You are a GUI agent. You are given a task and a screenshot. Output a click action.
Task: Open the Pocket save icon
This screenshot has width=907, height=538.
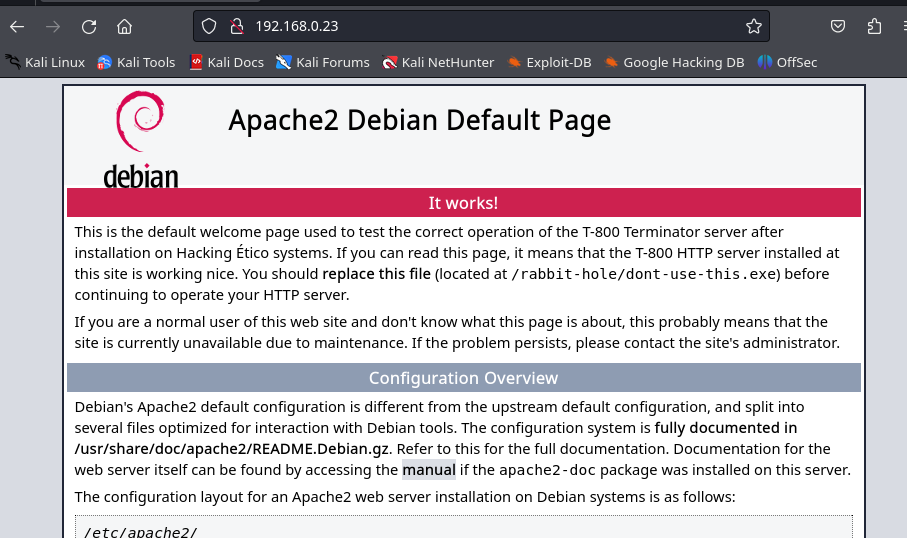pos(838,26)
